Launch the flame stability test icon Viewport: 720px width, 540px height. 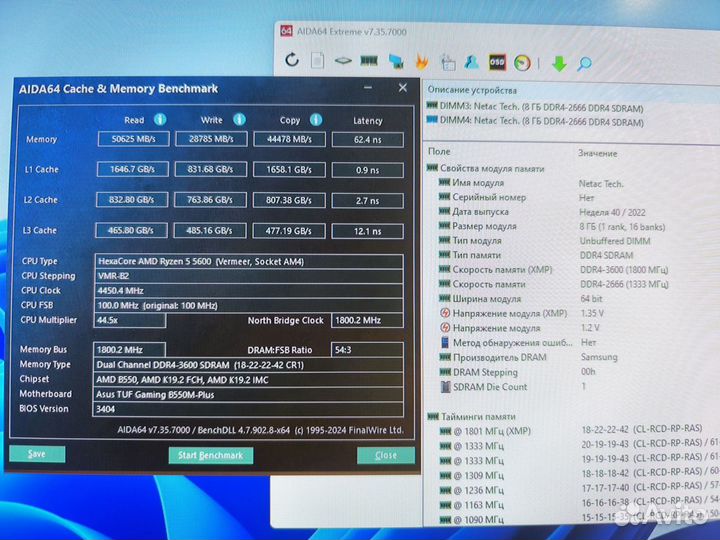[x=422, y=62]
